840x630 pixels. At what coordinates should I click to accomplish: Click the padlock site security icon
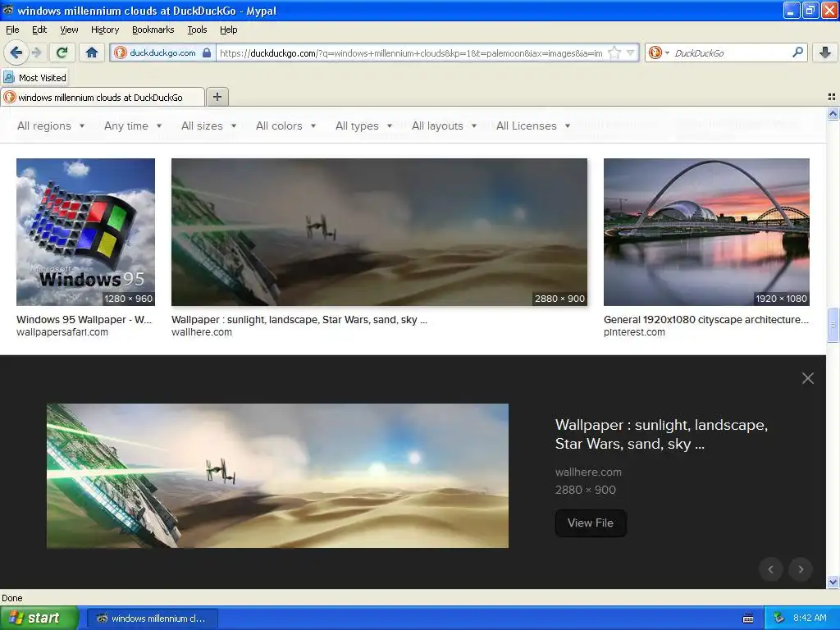coord(207,52)
